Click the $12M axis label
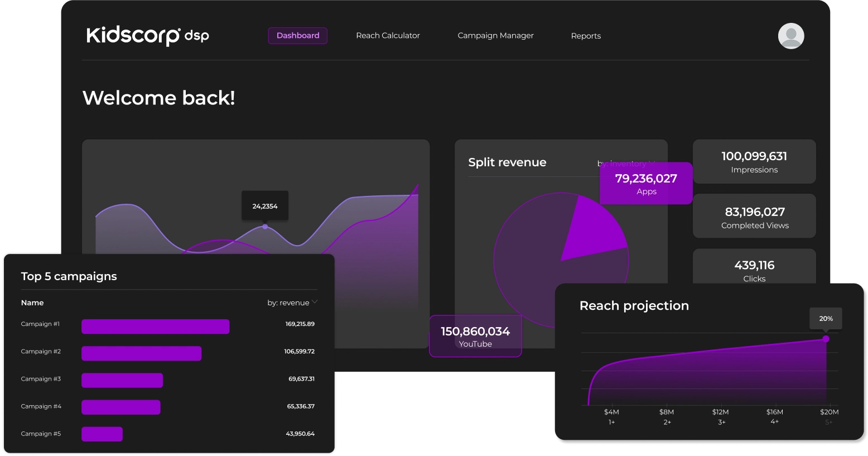 click(x=721, y=412)
